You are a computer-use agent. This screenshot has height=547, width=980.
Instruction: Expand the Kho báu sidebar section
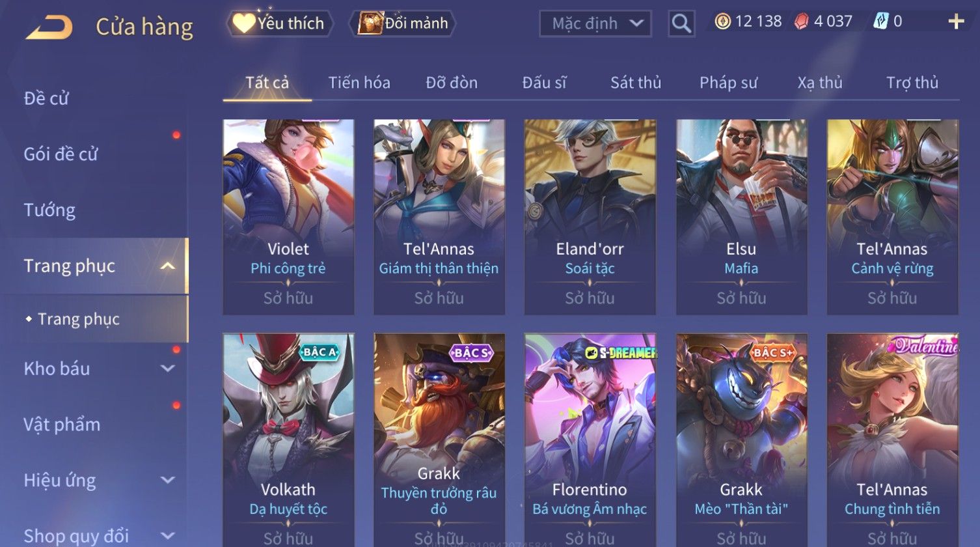tap(167, 369)
